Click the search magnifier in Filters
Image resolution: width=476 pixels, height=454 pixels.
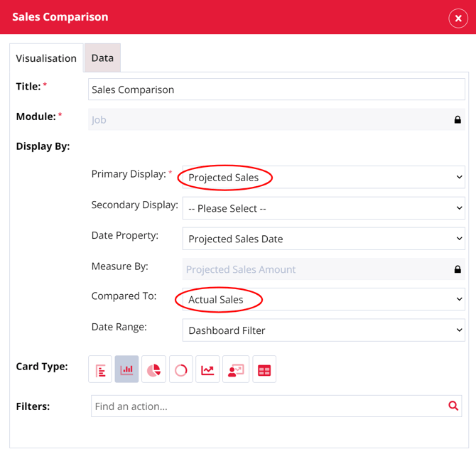453,406
